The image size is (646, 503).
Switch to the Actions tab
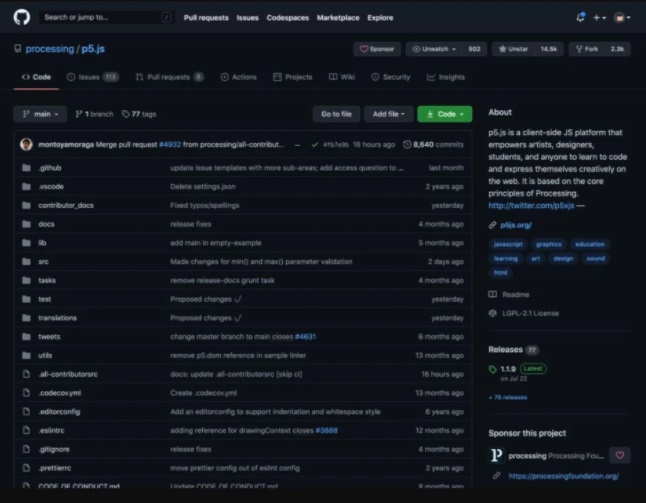pyautogui.click(x=239, y=77)
